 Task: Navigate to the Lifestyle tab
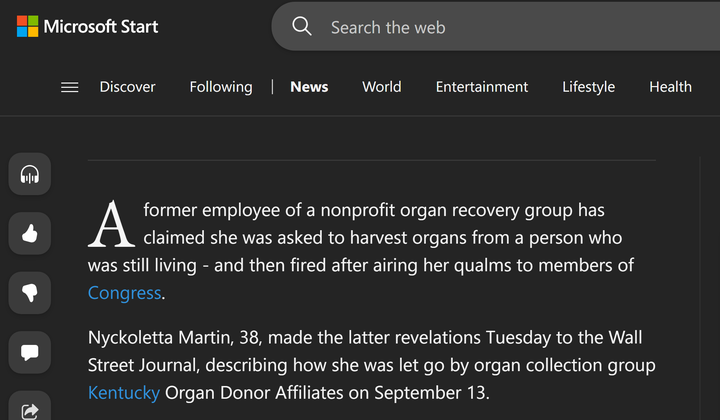click(588, 87)
